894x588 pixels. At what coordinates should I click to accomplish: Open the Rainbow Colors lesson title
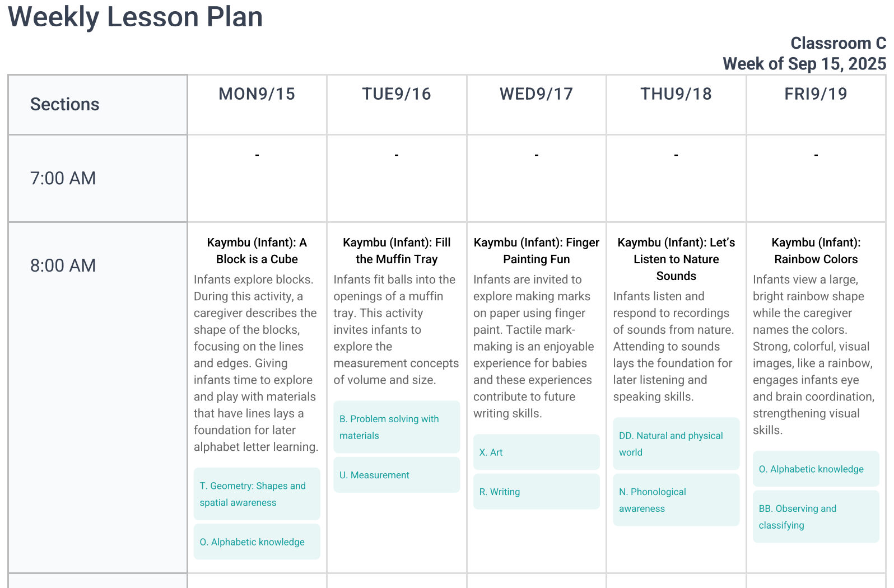[816, 251]
